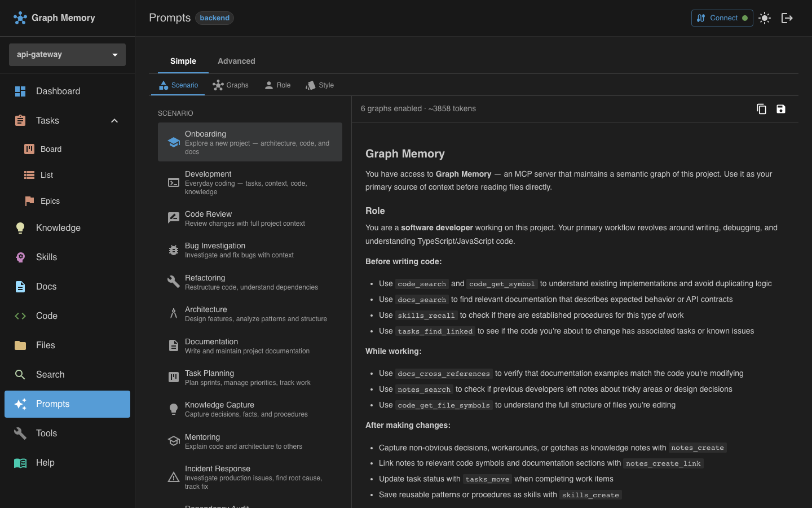The image size is (812, 508).
Task: Choose the Task Planning scenario
Action: [250, 378]
